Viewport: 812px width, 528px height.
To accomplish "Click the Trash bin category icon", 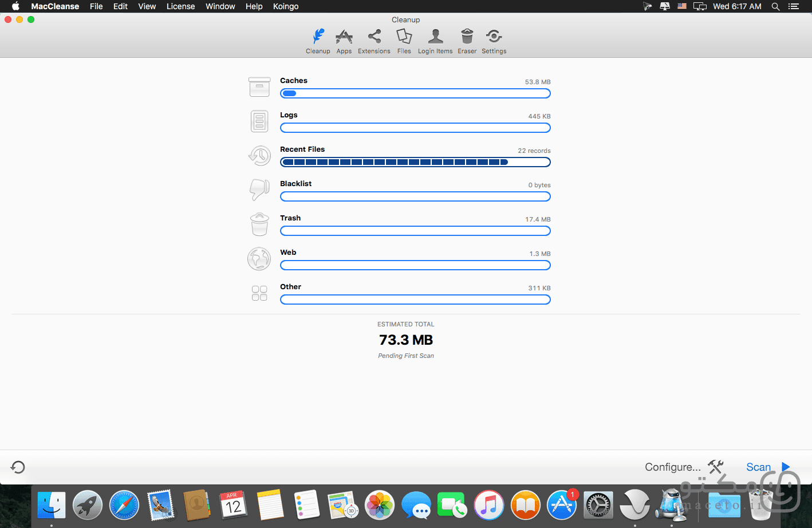I will coord(259,224).
